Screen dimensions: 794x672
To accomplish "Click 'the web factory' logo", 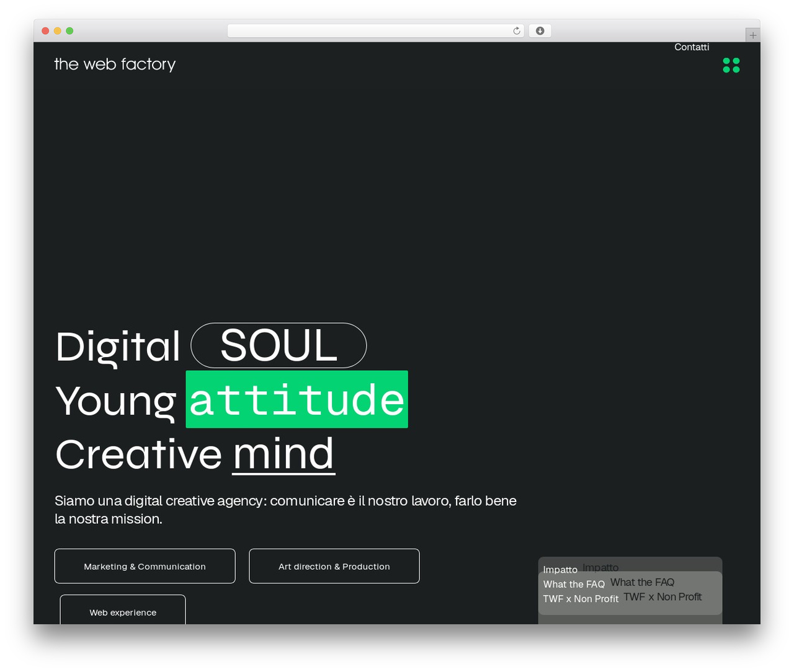I will click(115, 64).
